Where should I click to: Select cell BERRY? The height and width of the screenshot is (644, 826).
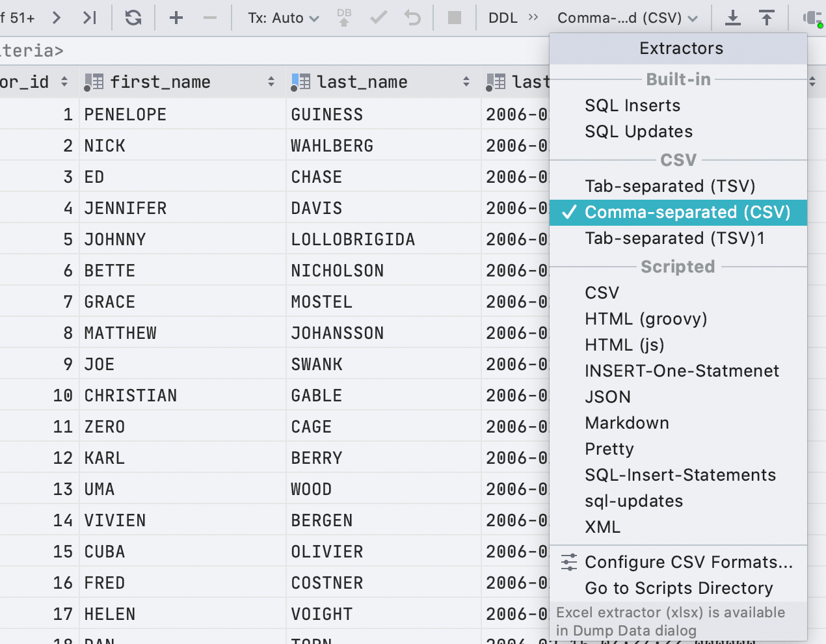384,458
